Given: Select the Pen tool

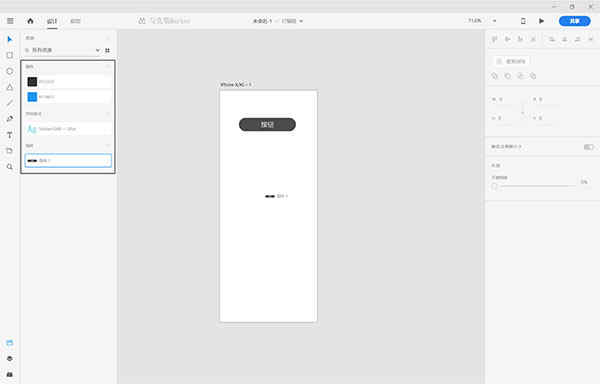Looking at the screenshot, I should click(x=10, y=119).
